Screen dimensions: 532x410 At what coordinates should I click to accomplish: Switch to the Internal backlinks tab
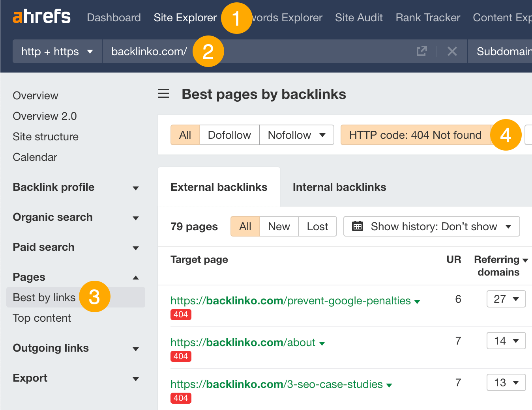339,187
